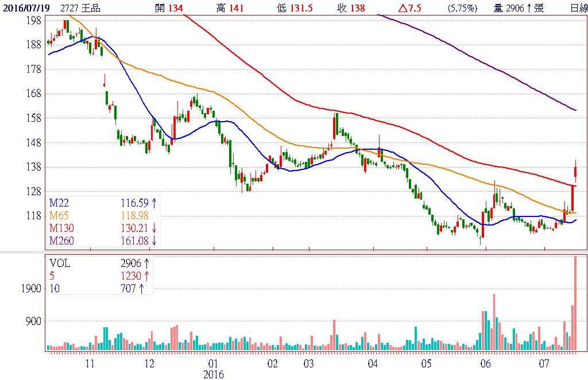Click the tallest volume bar at far right
Image resolution: width=588 pixels, height=380 pixels.
tap(575, 303)
